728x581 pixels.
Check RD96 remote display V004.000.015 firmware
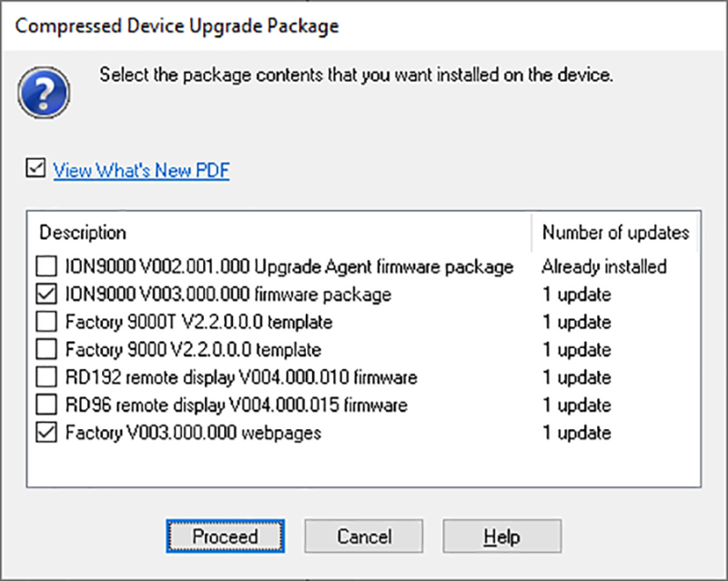(46, 405)
